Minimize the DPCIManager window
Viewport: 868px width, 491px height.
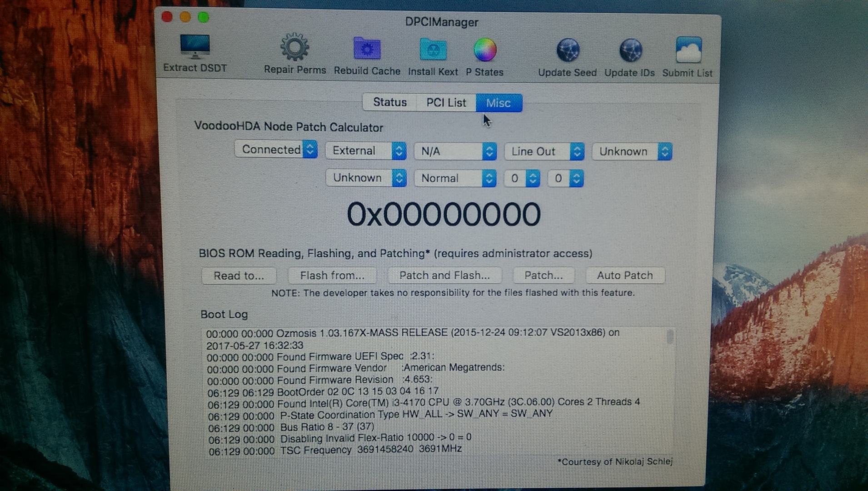185,17
